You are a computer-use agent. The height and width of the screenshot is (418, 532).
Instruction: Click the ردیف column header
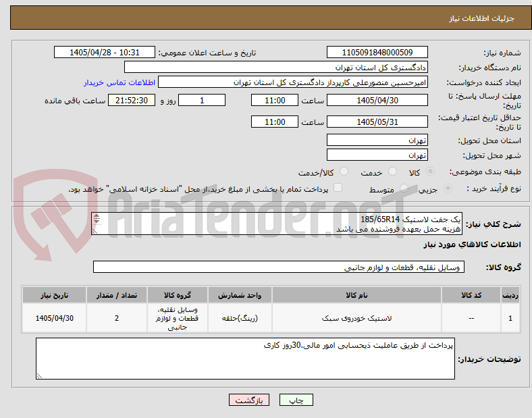510,295
